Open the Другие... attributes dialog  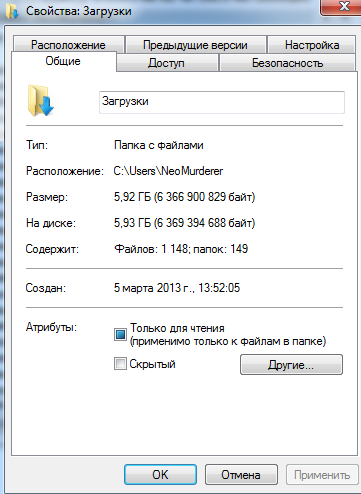click(x=291, y=365)
